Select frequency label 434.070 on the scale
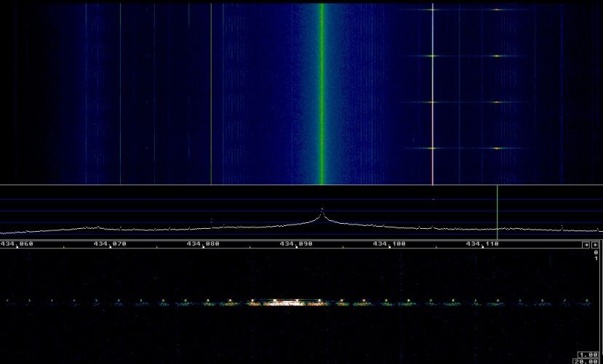 point(110,244)
